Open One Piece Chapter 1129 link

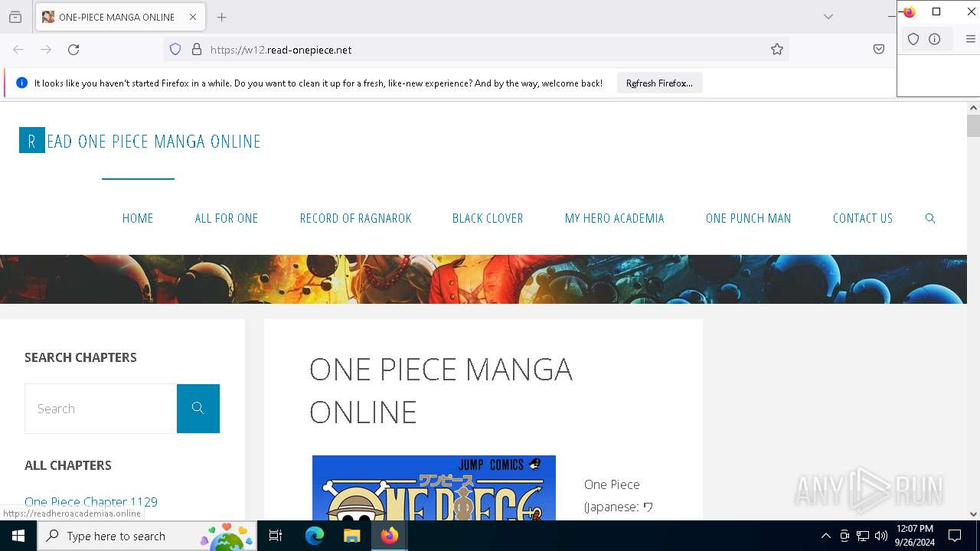pos(91,502)
